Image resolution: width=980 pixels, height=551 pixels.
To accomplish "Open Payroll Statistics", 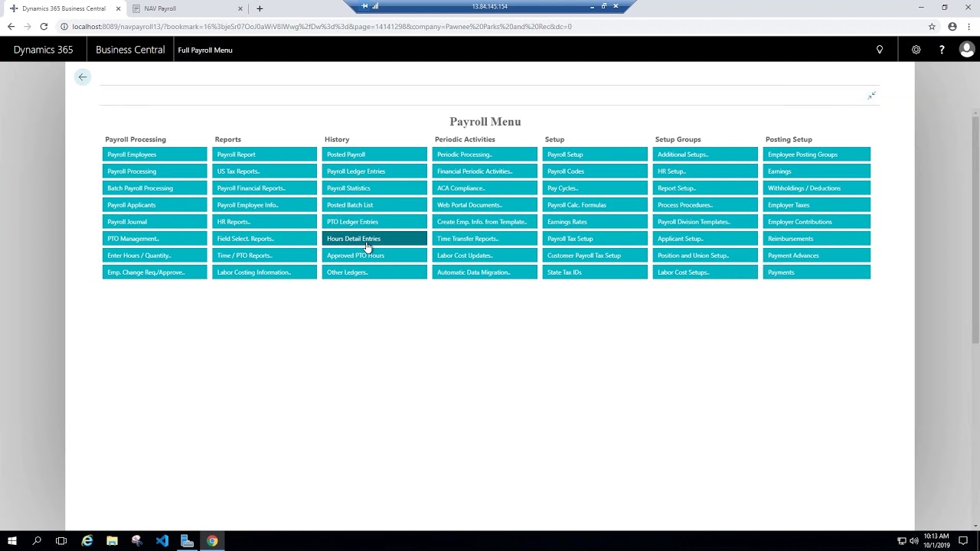I will [x=374, y=188].
